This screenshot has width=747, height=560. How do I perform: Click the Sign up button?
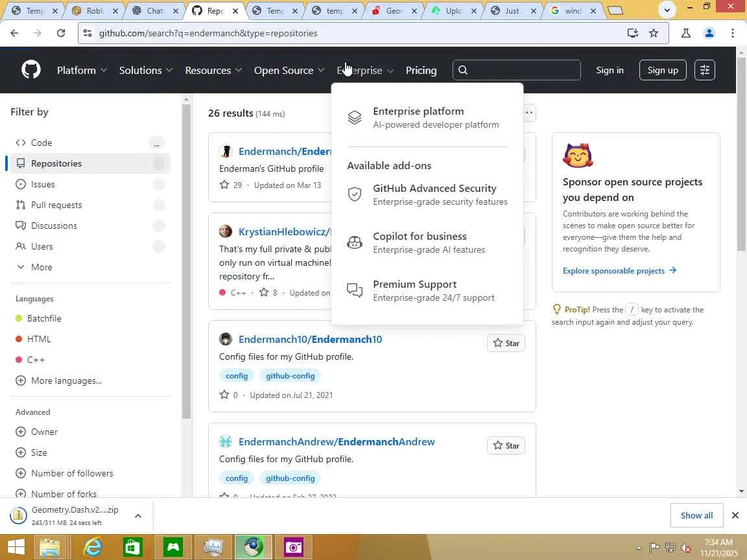click(x=662, y=70)
